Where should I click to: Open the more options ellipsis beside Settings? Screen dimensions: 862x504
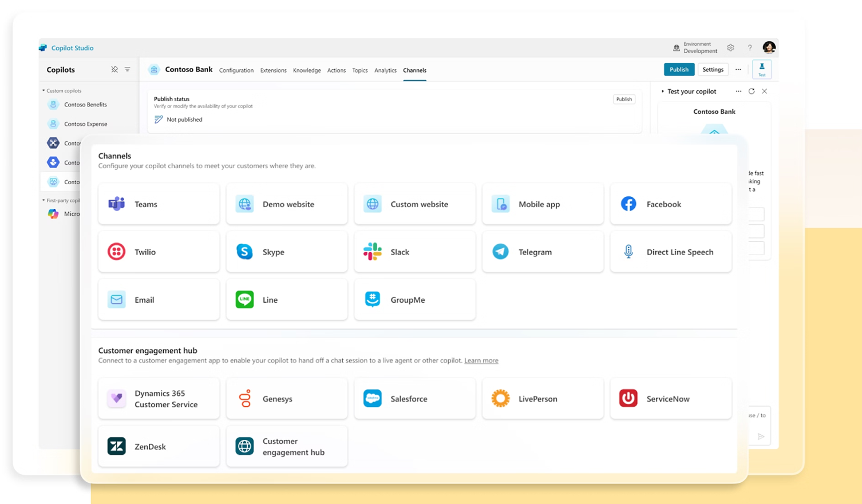[738, 69]
